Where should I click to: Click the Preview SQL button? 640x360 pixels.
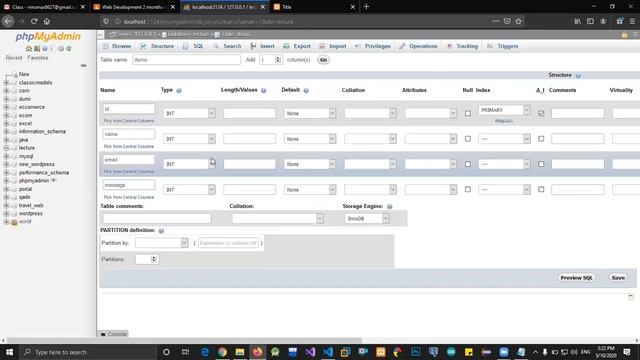[576, 278]
